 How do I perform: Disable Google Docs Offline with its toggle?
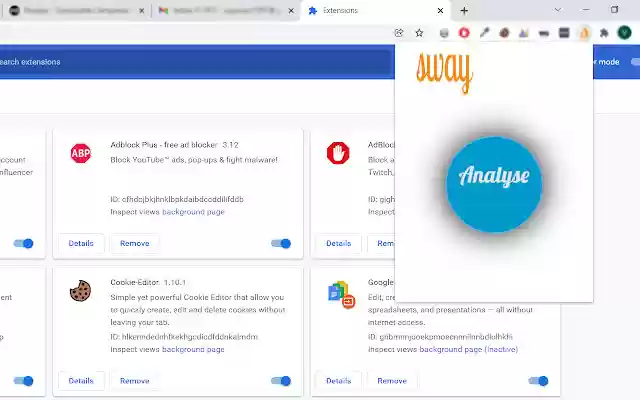click(538, 381)
